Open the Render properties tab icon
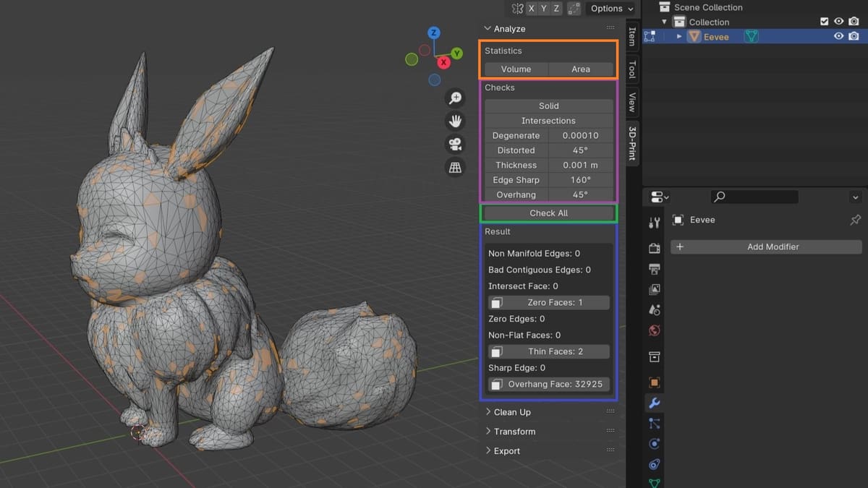The height and width of the screenshot is (488, 868). [655, 249]
